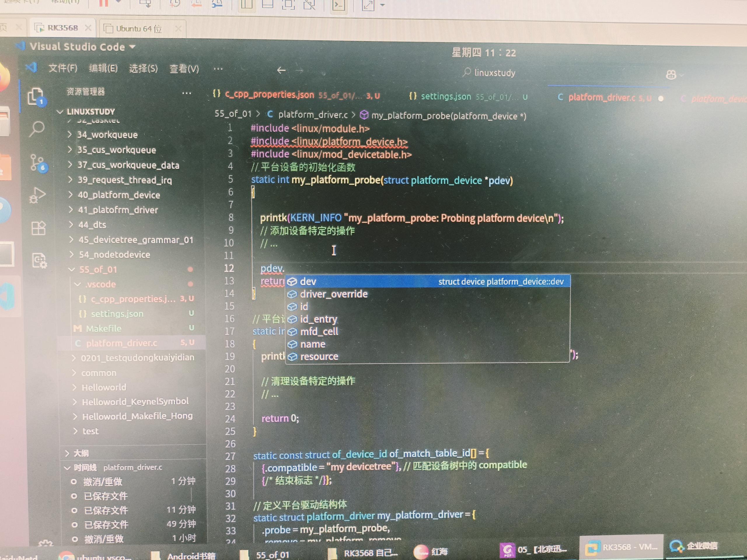Click 企业微信 in the taskbar
The image size is (747, 560).
(694, 546)
